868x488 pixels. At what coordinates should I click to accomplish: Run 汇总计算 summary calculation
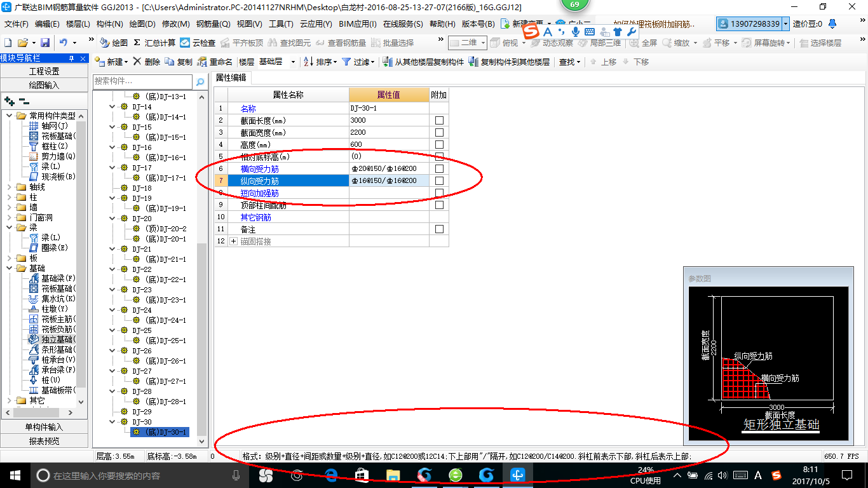tap(154, 43)
